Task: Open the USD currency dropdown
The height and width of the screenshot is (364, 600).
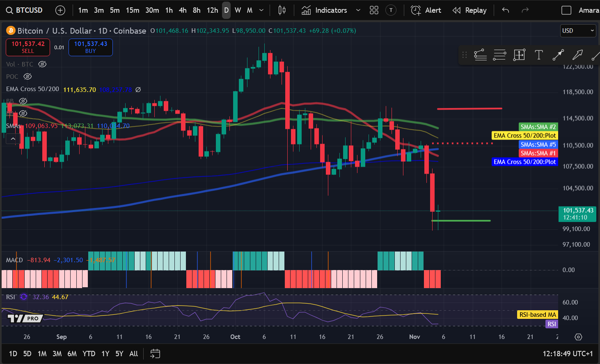Action: 578,30
